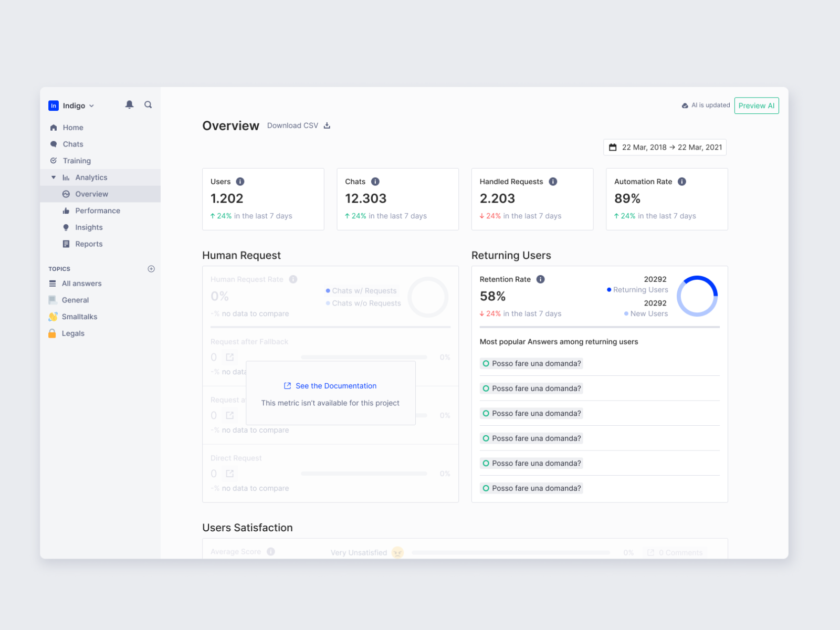Show info for Human Request Rate
Image resolution: width=840 pixels, height=630 pixels.
pyautogui.click(x=293, y=279)
